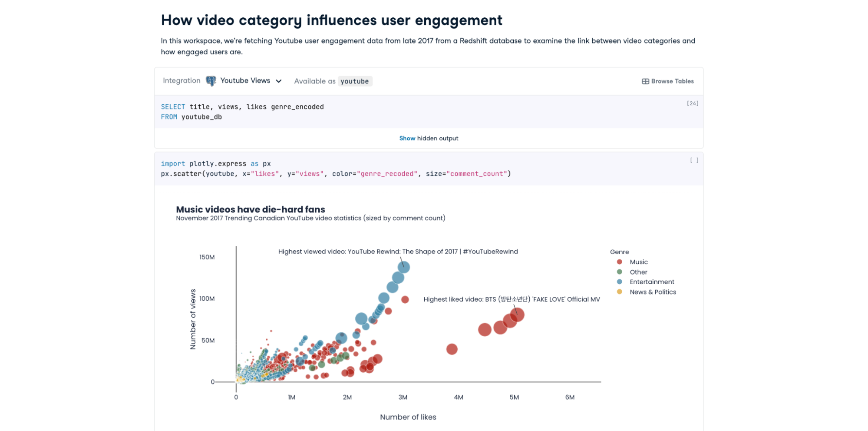Toggle the Entertainment series via its legend label
Viewport: 868px width, 431px height.
pyautogui.click(x=651, y=282)
